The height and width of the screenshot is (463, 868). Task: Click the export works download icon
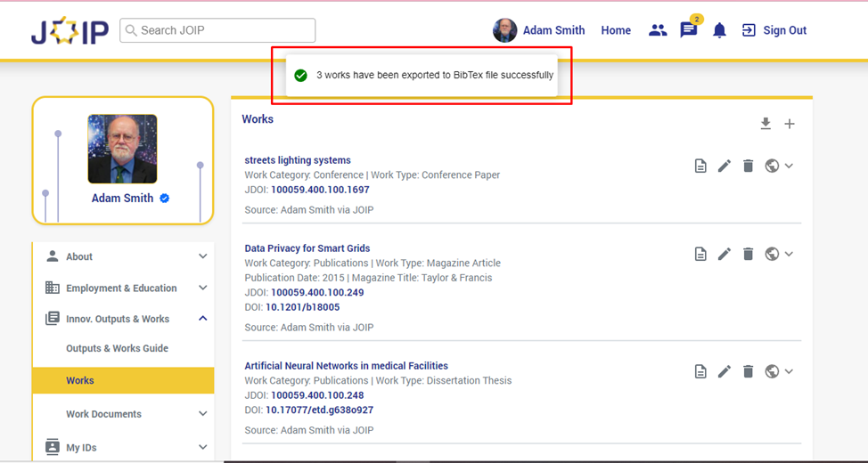[x=766, y=124]
